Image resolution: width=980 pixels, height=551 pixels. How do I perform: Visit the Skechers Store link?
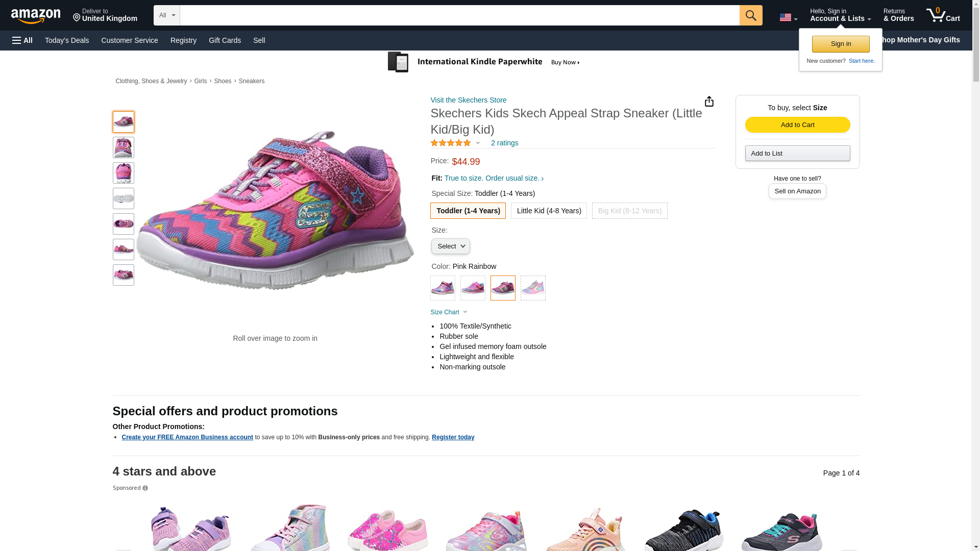coord(468,100)
